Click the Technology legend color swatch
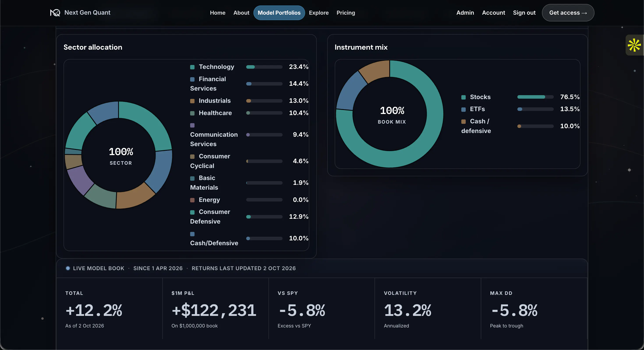The image size is (644, 350). (x=192, y=67)
